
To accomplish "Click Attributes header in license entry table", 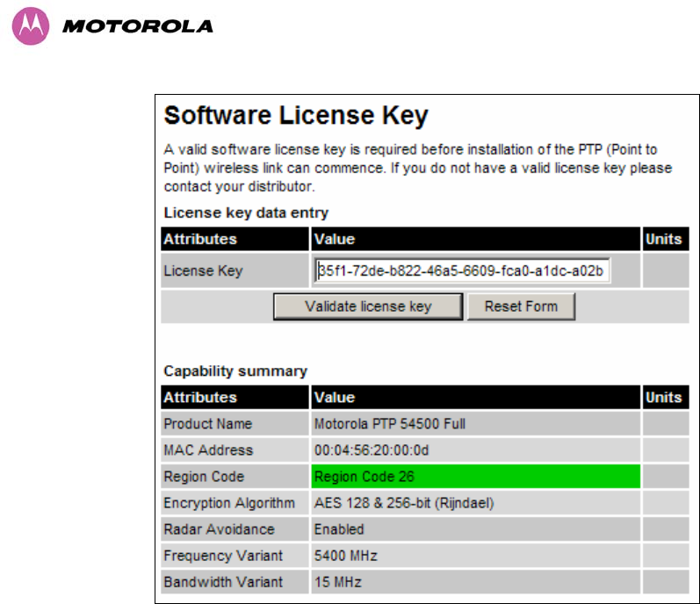I will [x=200, y=239].
